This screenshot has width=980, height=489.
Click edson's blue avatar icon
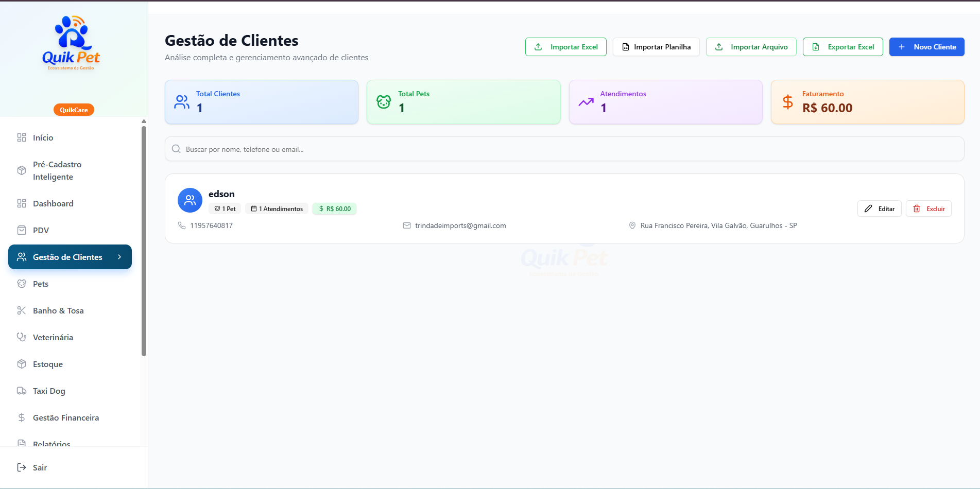190,200
